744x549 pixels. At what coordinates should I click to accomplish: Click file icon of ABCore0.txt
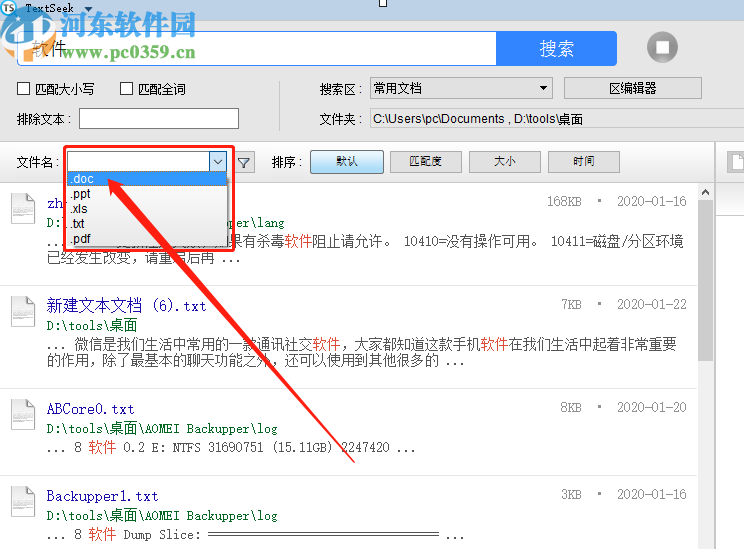coord(23,414)
